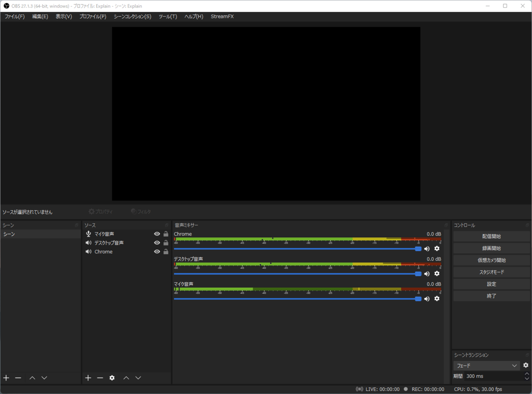
Task: Add a new scene with the plus icon
Action: pyautogui.click(x=6, y=378)
